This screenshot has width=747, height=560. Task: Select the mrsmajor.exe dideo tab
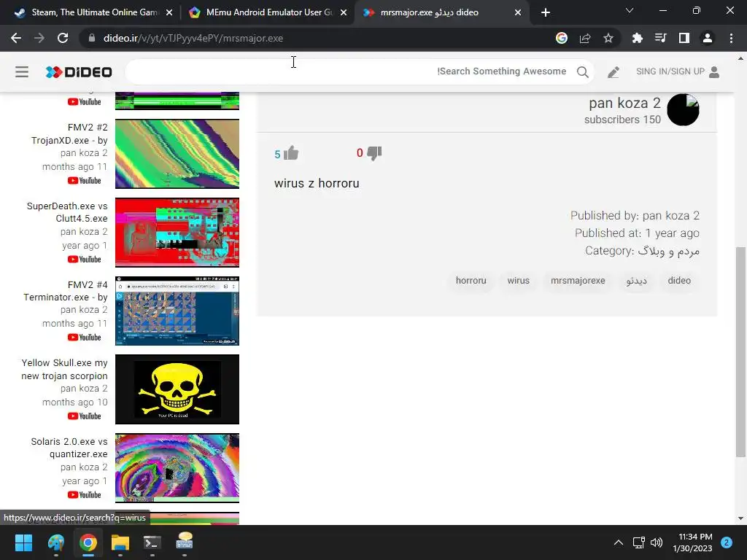point(441,12)
